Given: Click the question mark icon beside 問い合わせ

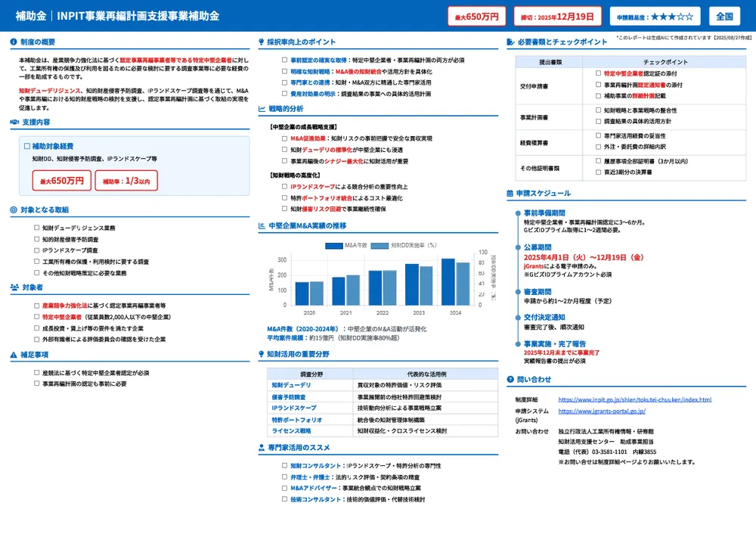Looking at the screenshot, I should point(510,380).
